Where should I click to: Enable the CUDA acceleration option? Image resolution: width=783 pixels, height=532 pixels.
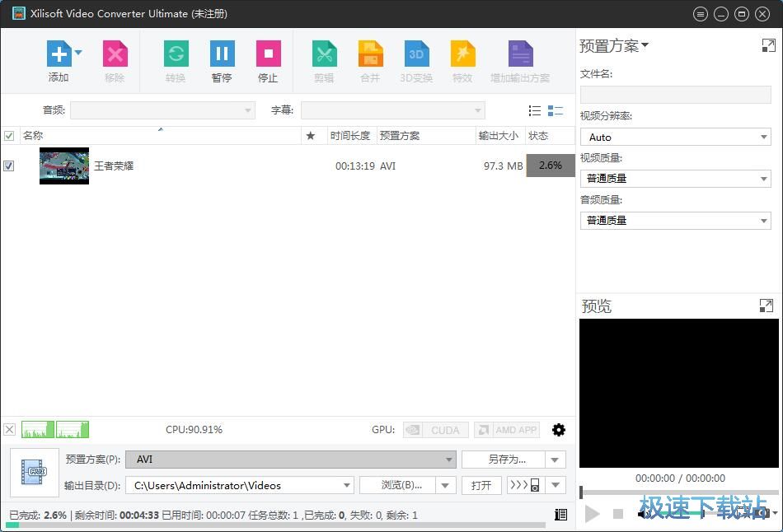(435, 429)
